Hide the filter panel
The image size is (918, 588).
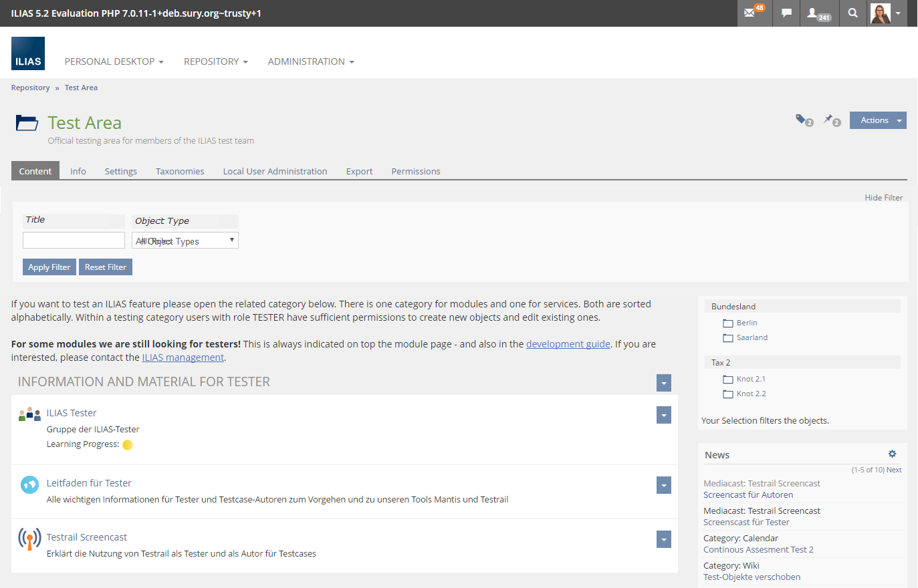[883, 198]
